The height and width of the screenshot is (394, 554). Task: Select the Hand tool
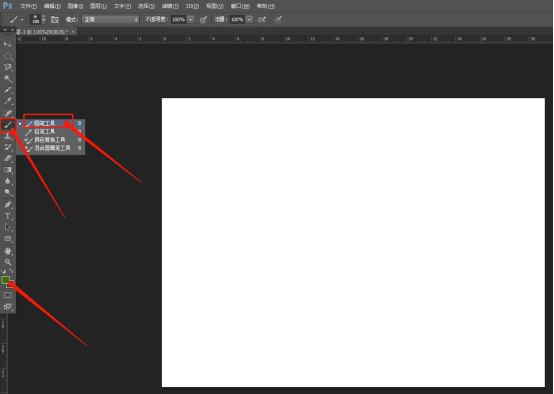click(x=8, y=251)
